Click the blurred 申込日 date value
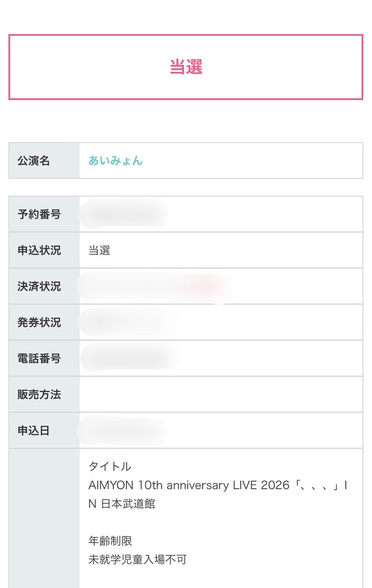The image size is (372, 588). (124, 431)
